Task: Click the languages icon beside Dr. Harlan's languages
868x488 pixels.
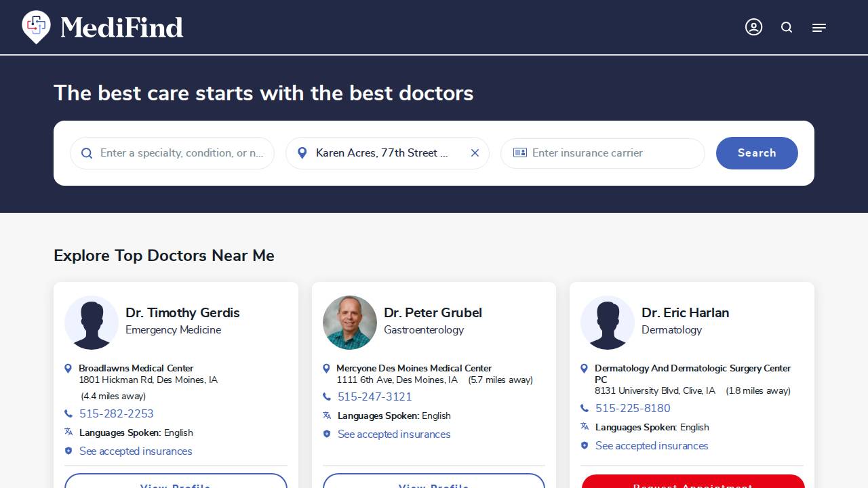Action: coord(584,426)
